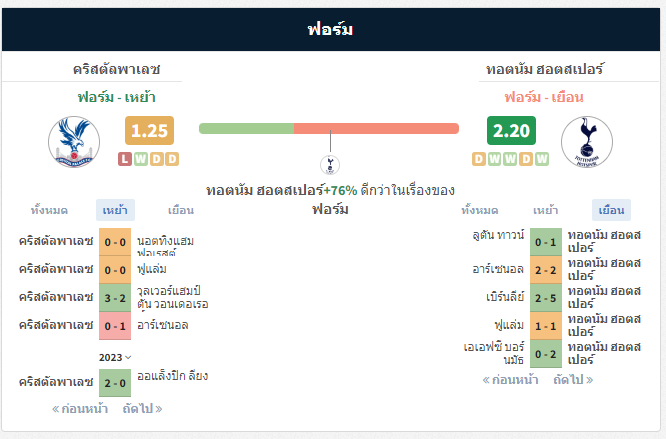
Task: Click the red L form badge
Action: (124, 159)
